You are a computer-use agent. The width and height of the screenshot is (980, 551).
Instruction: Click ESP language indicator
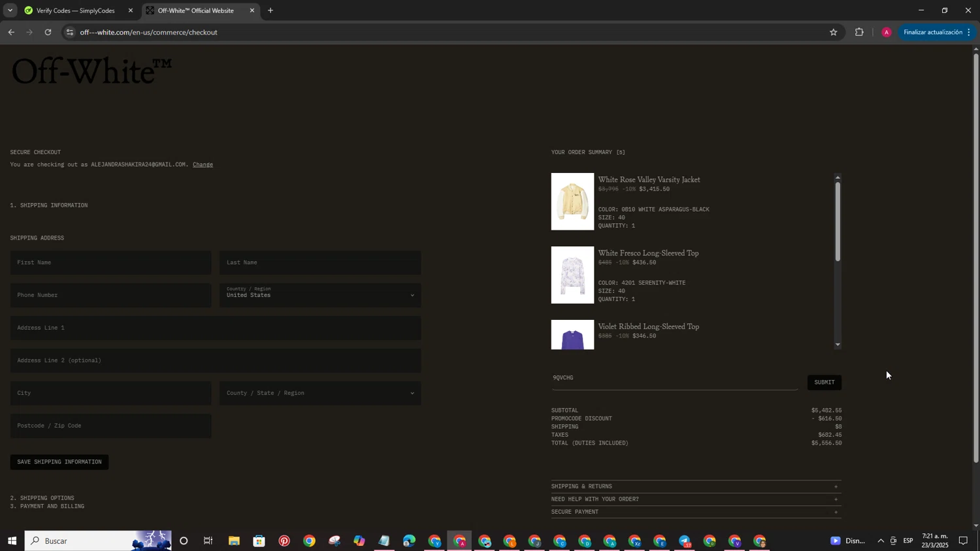908,541
